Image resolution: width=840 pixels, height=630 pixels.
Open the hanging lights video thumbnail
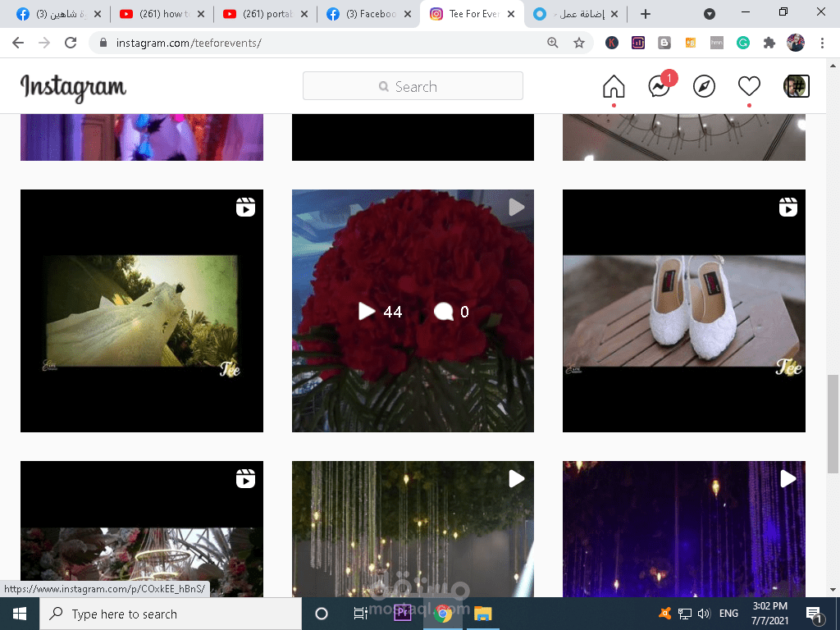[413, 529]
